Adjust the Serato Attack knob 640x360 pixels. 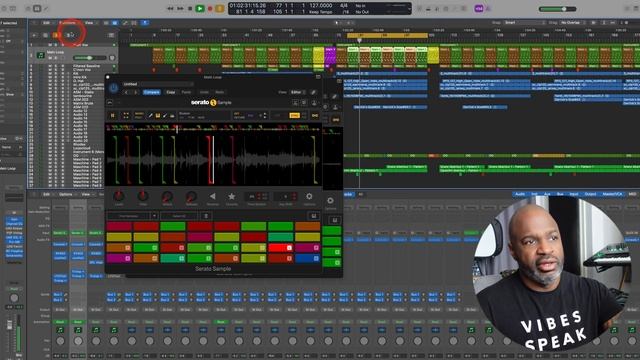coord(167,197)
